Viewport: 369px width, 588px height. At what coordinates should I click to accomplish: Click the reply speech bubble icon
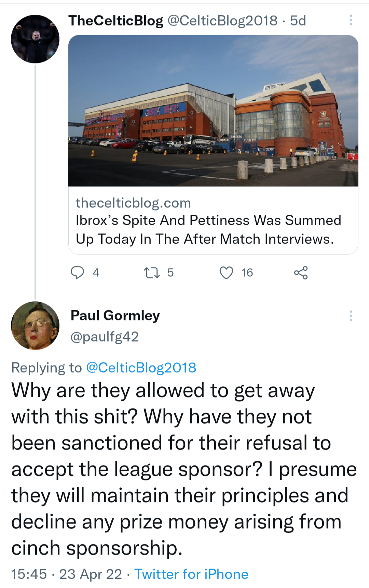click(x=77, y=273)
